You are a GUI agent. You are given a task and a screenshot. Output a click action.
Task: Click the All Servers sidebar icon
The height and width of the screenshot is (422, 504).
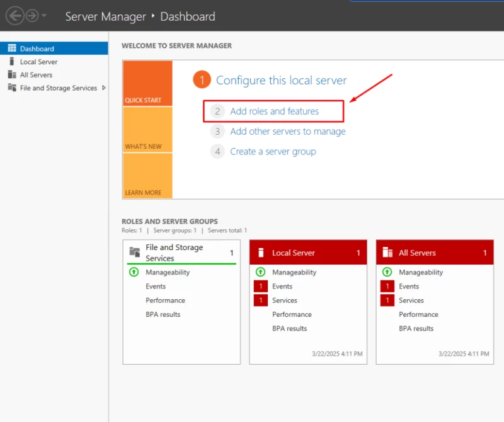click(12, 74)
